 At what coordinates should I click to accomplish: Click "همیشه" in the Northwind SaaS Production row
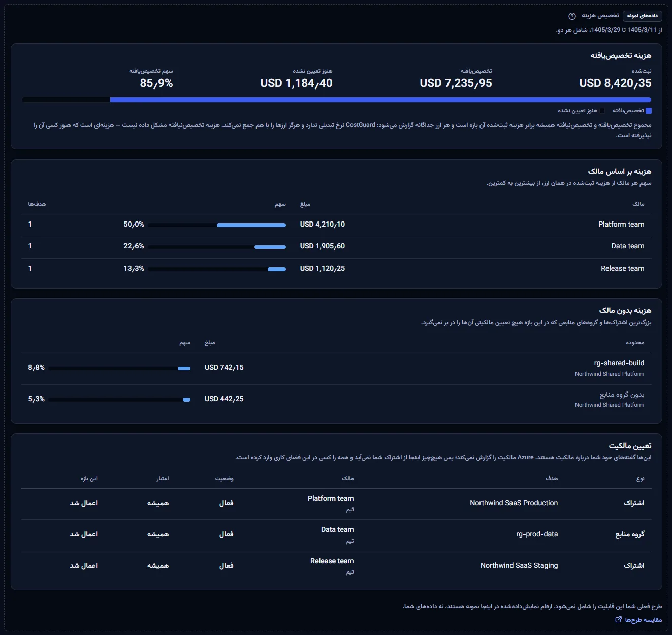click(x=158, y=503)
